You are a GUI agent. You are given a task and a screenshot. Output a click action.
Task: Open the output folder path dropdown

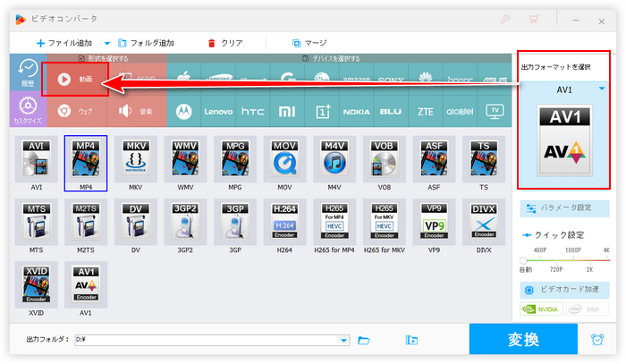click(x=343, y=340)
